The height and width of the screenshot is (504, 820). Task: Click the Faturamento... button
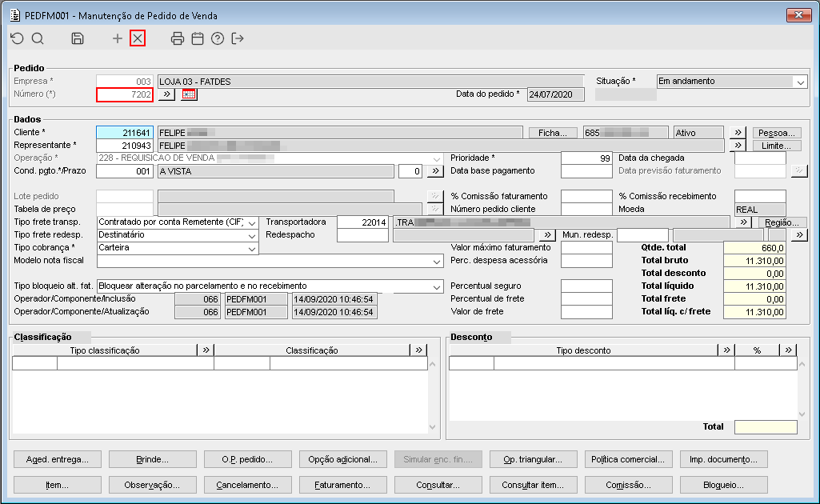pyautogui.click(x=343, y=485)
